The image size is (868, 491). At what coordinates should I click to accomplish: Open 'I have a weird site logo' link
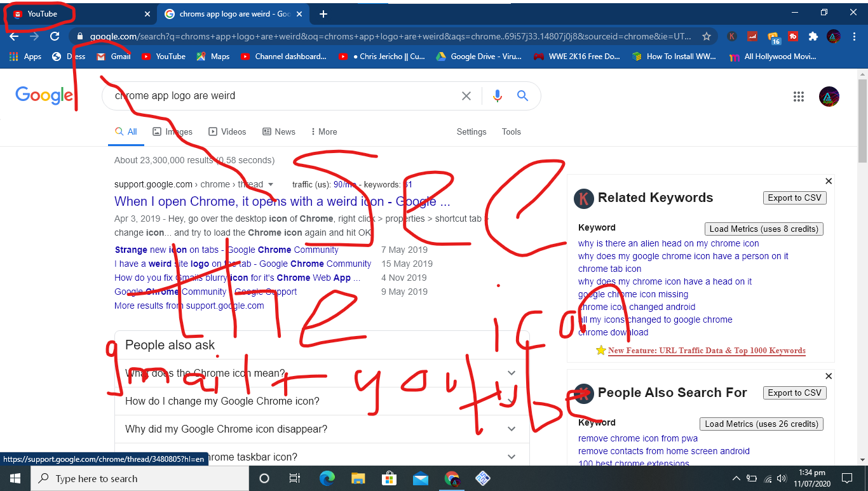[243, 264]
